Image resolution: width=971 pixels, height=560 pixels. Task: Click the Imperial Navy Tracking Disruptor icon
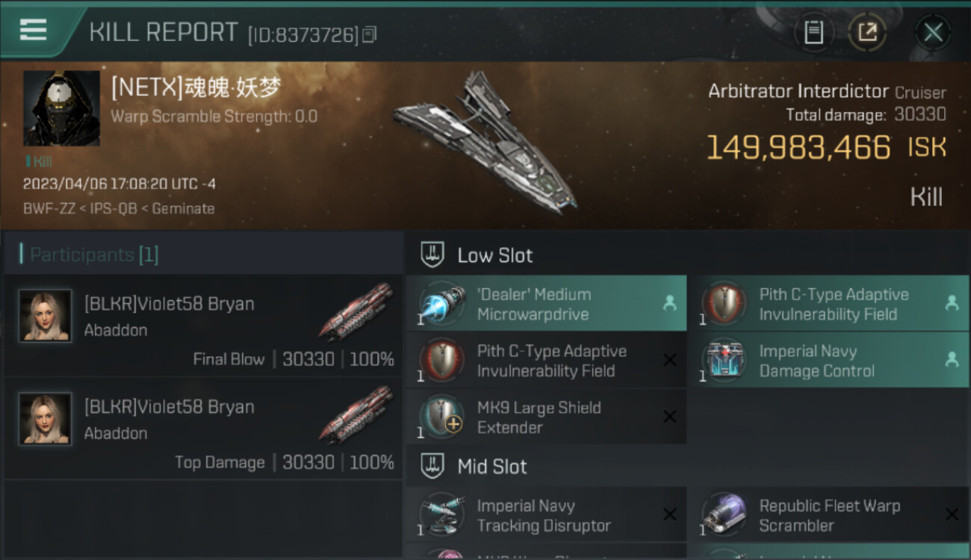tap(442, 515)
